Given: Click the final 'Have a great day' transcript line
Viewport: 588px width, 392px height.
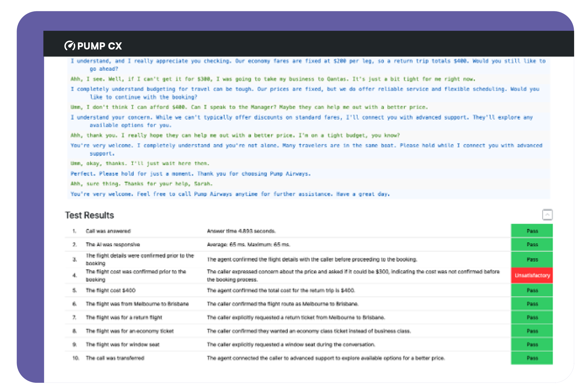Looking at the screenshot, I should point(230,194).
